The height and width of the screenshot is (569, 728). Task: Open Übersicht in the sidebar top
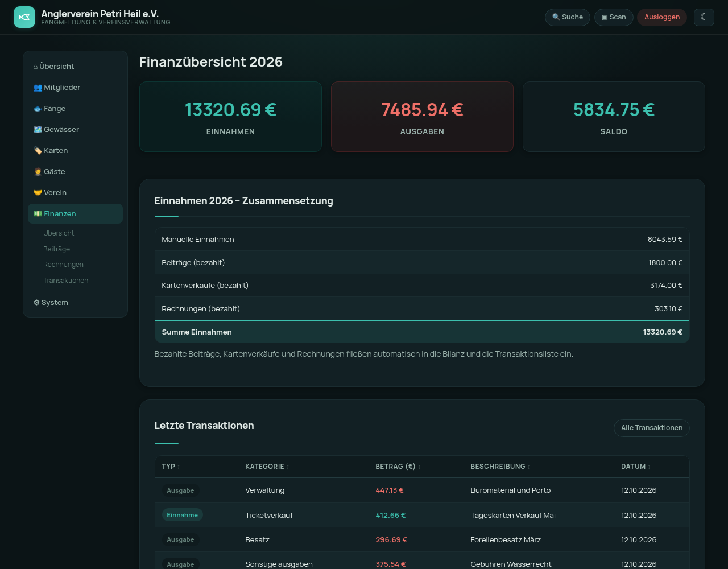click(x=75, y=67)
